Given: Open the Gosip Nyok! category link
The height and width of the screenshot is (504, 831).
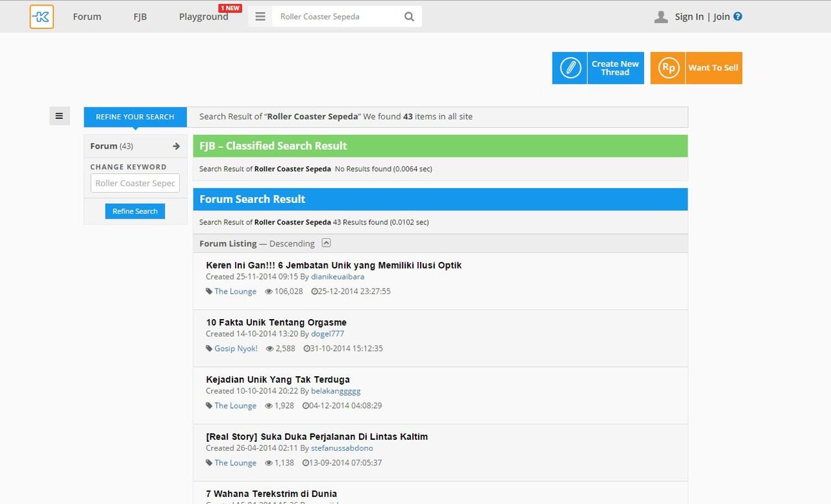Looking at the screenshot, I should 236,348.
